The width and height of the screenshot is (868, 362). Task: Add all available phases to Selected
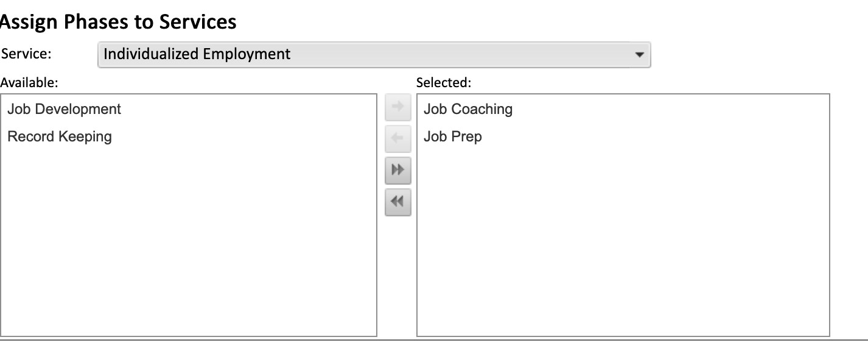[398, 171]
